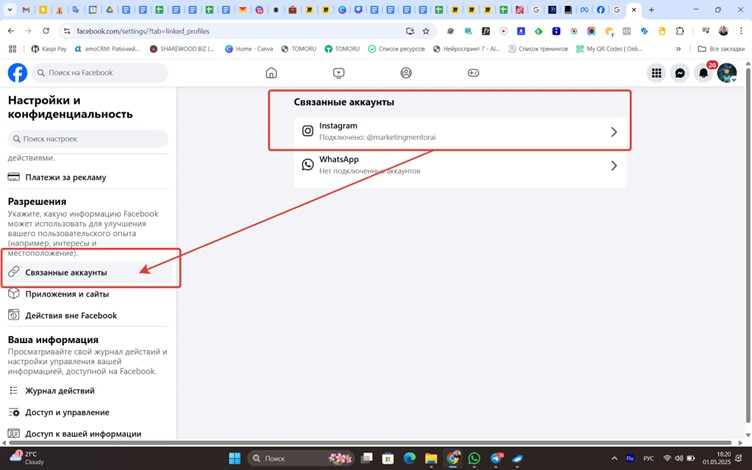Go back with browser back arrow
Screen dimensions: 752x470
click(x=11, y=31)
